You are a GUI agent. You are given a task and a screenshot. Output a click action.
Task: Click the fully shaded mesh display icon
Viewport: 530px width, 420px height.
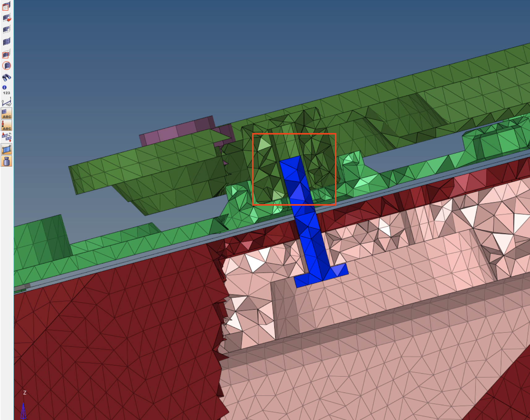pyautogui.click(x=6, y=41)
